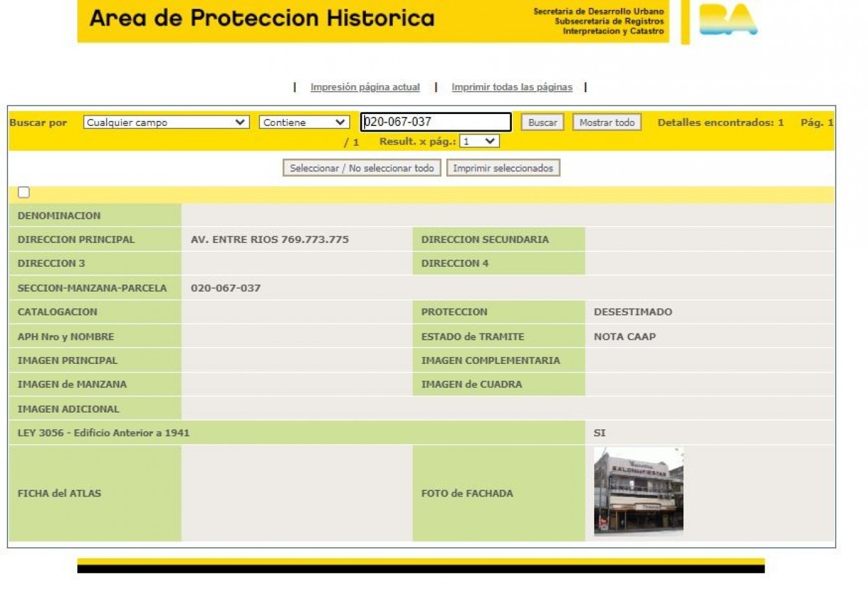The image size is (868, 592).
Task: Click the 'SI' value for Ley 3056
Action: 599,432
